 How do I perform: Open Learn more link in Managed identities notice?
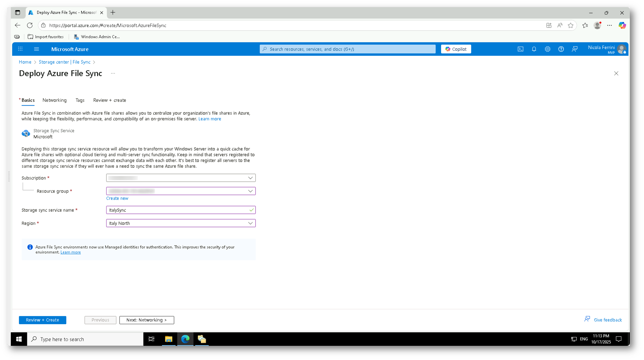pos(71,252)
